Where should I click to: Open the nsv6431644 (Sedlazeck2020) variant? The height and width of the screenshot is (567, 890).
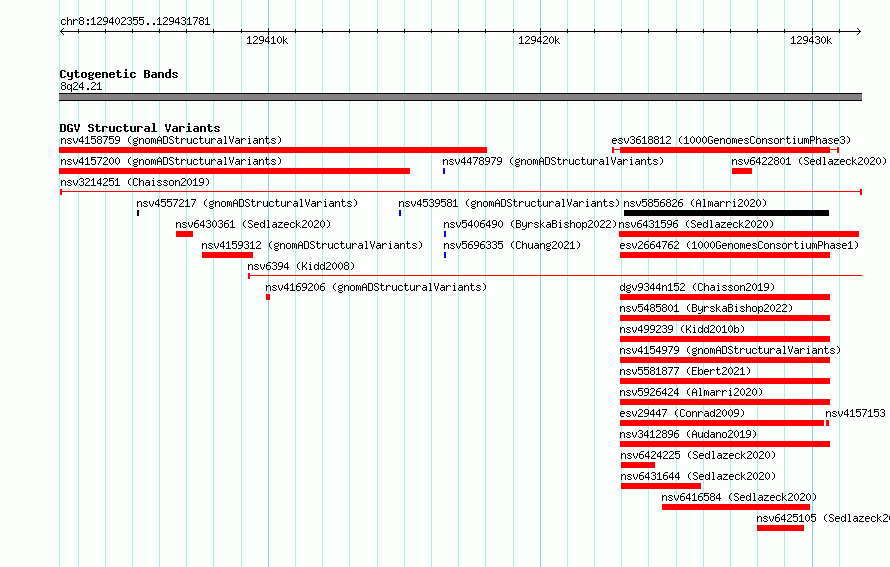click(x=698, y=476)
